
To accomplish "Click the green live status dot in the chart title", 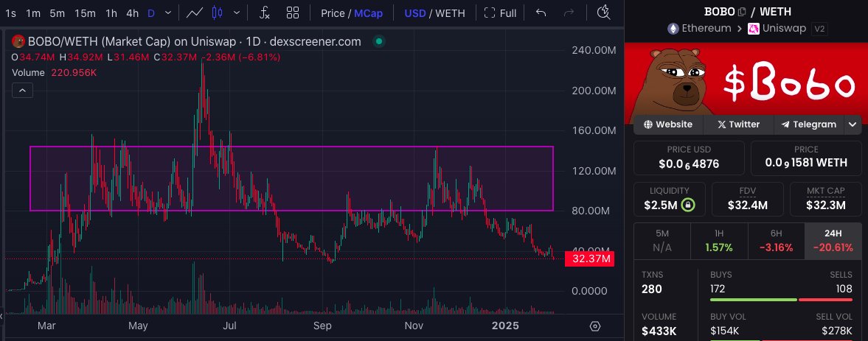I will pos(378,41).
